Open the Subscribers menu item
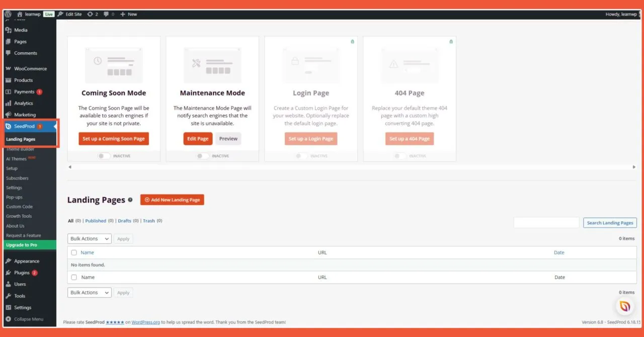644x337 pixels. [x=17, y=178]
